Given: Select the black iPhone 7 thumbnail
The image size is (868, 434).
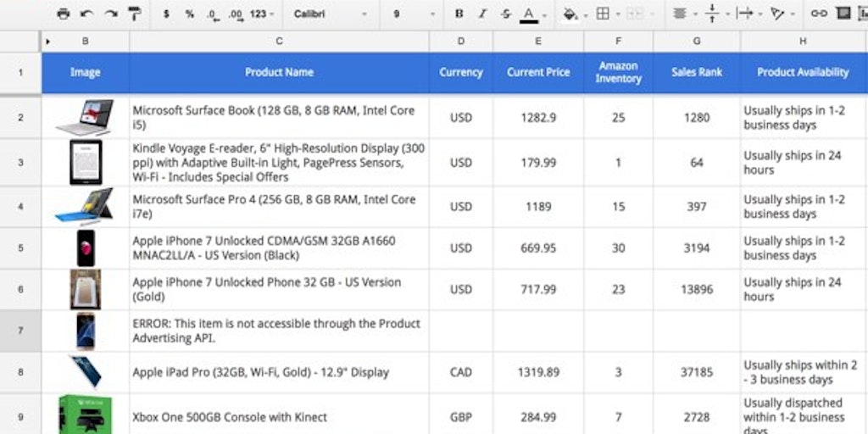Looking at the screenshot, I should [86, 248].
